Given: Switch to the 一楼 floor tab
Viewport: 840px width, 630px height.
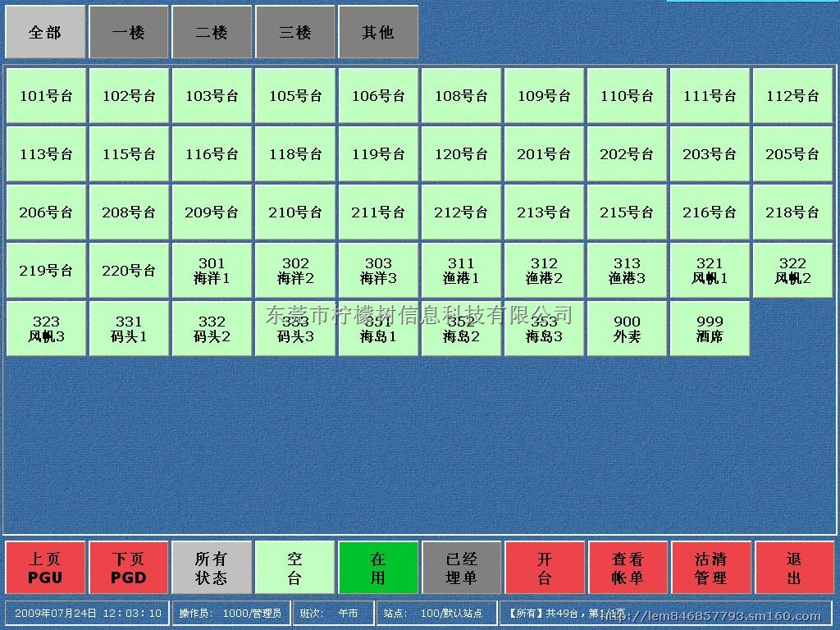Looking at the screenshot, I should click(x=129, y=33).
